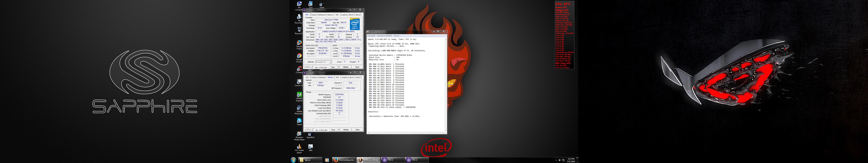Open Bench tab in upper CPU-Z window

click(x=351, y=15)
